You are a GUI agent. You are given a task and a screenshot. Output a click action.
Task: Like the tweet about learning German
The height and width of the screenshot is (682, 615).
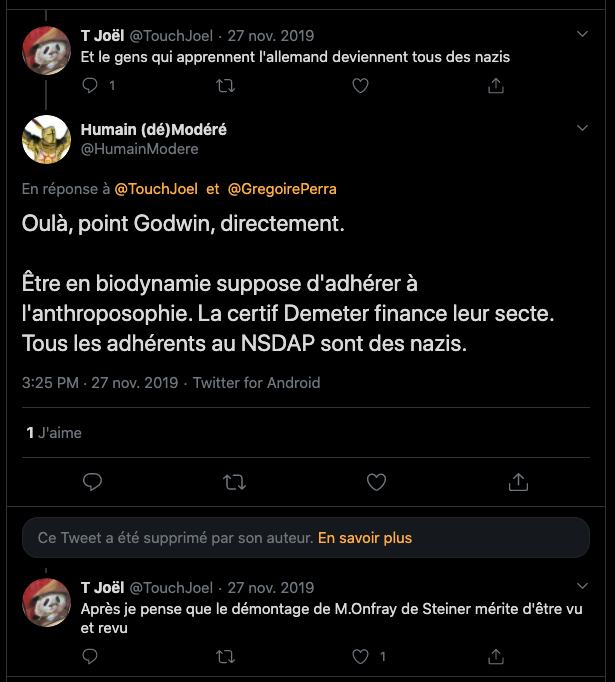click(361, 86)
